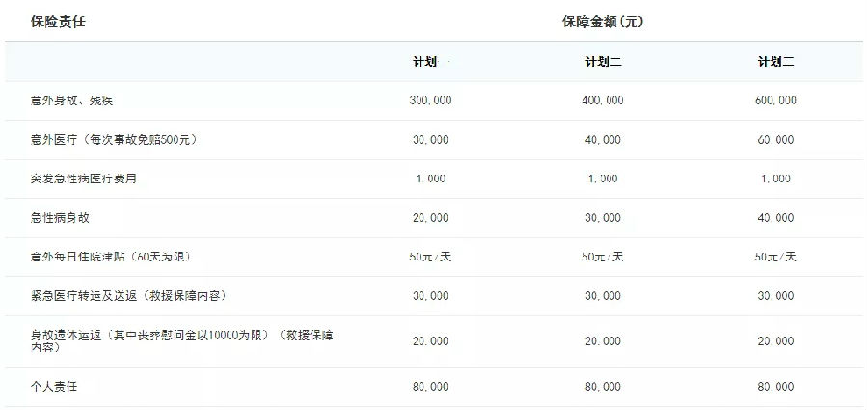Image resolution: width=868 pixels, height=410 pixels.
Task: Select the 急性病身故 middle column 30,000 value
Action: pos(603,218)
